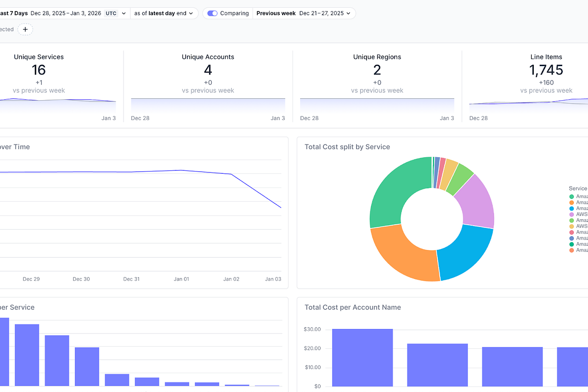Click the pink swatch in the Service legend
This screenshot has height=392, width=588.
click(x=571, y=233)
